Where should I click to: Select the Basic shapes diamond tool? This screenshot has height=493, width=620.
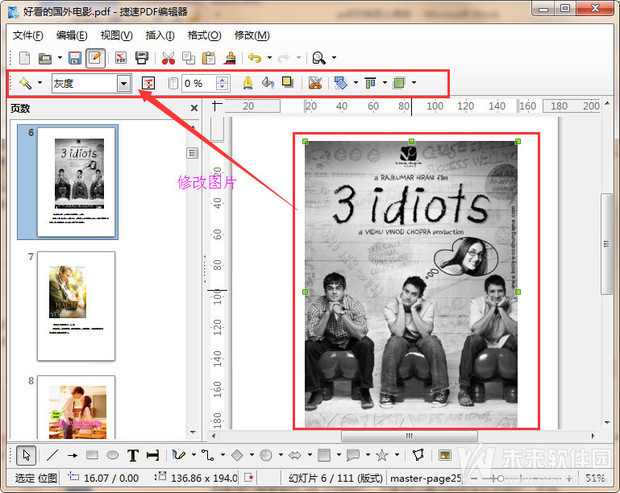click(237, 455)
